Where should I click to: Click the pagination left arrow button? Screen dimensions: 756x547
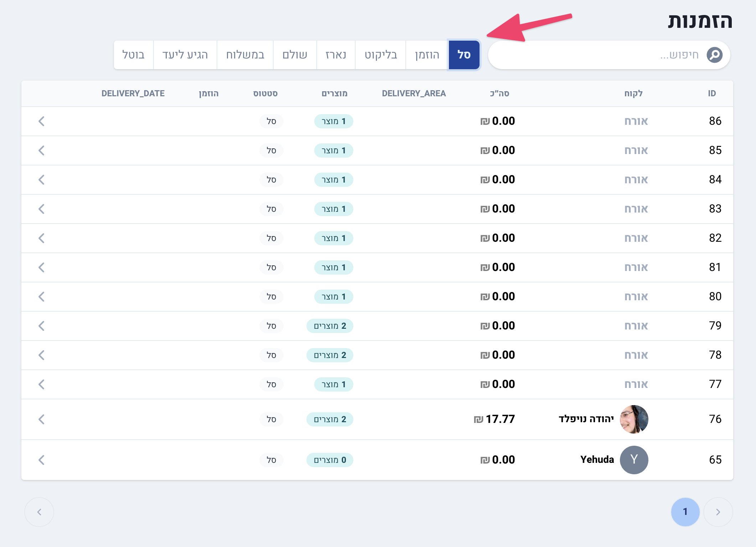click(39, 512)
